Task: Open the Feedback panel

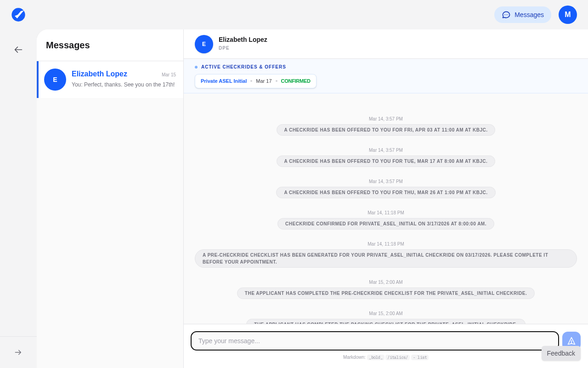Action: point(561,353)
